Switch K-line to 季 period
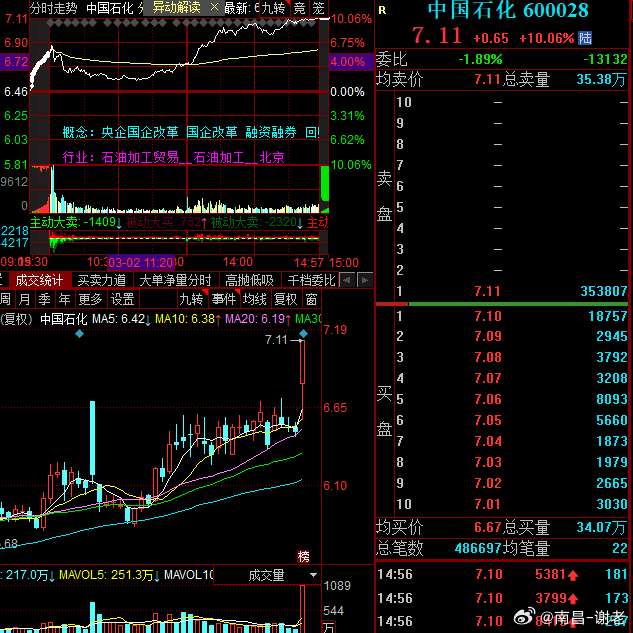633x633 pixels. point(44,299)
